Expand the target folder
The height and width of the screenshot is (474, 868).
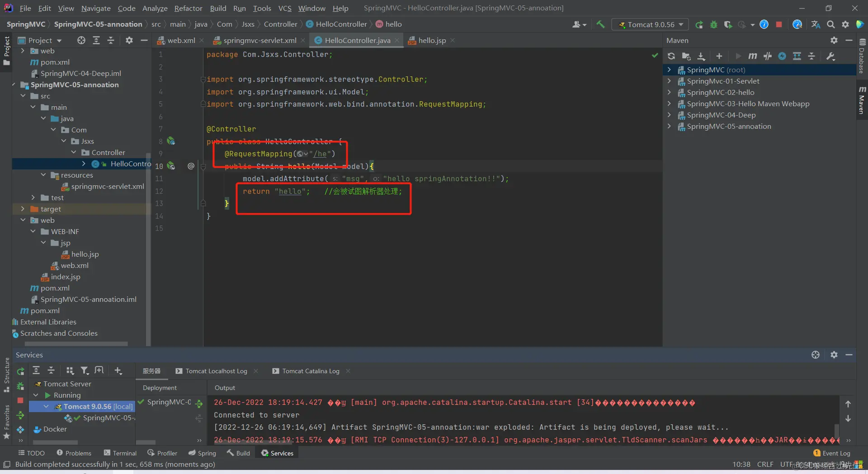pyautogui.click(x=23, y=209)
